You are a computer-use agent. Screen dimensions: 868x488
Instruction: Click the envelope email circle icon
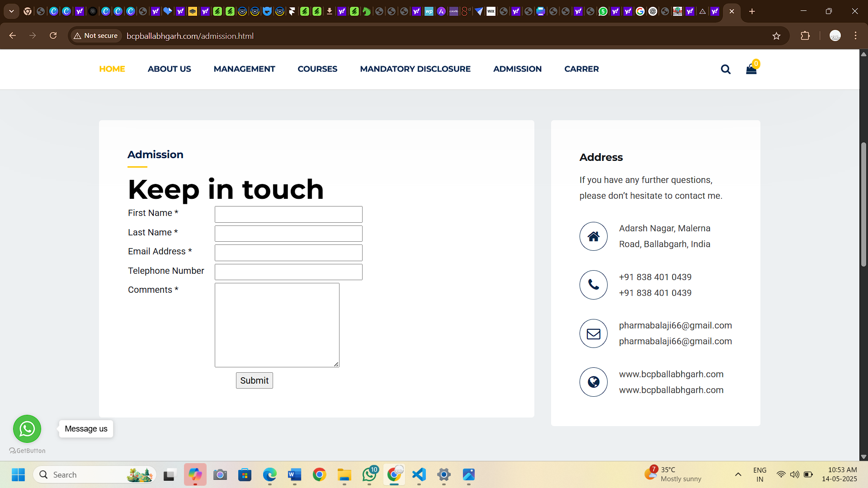(593, 333)
